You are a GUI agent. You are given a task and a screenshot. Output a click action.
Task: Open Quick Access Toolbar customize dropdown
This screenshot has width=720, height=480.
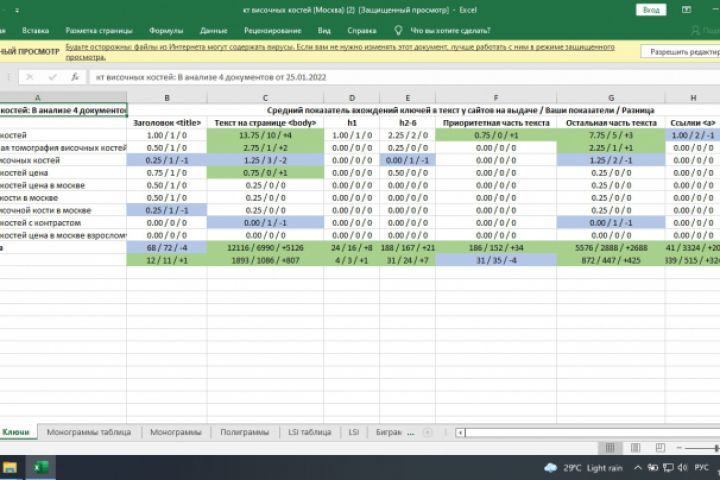[17, 10]
